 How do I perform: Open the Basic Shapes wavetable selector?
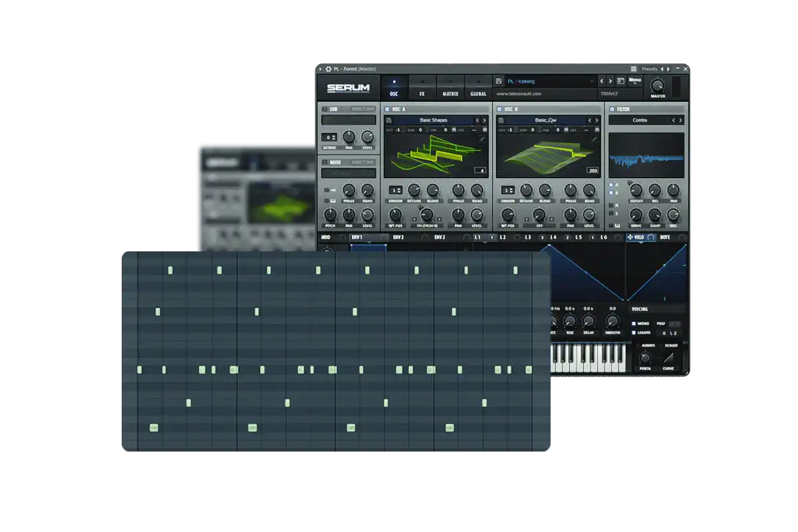434,120
